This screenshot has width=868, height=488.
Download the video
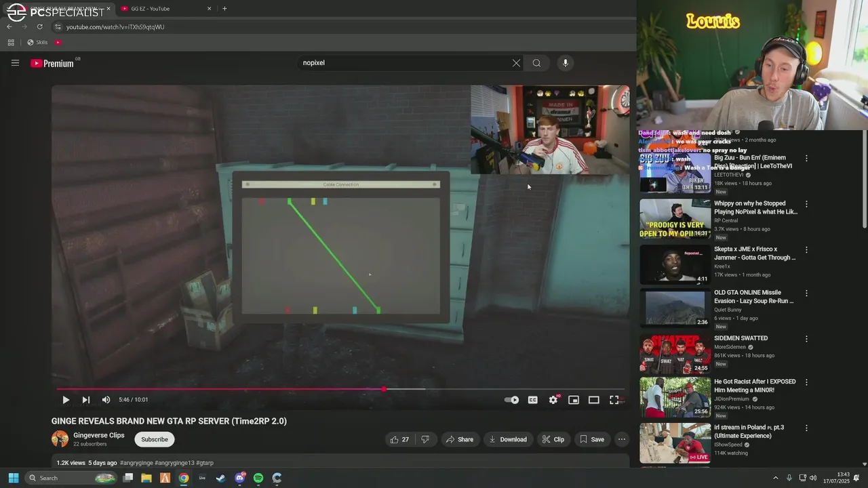point(507,439)
